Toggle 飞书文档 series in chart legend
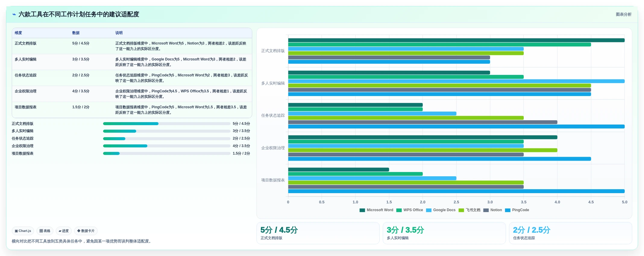This screenshot has width=644, height=256. [470, 210]
